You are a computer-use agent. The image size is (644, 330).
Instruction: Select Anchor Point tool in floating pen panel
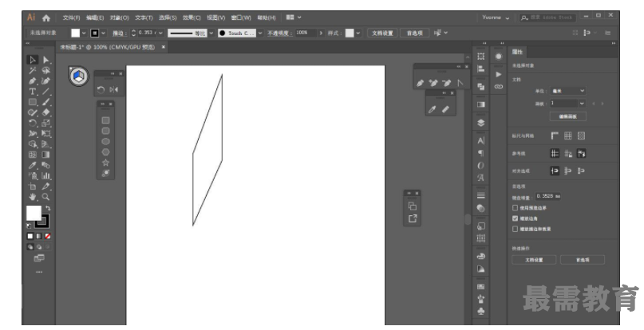(x=460, y=83)
